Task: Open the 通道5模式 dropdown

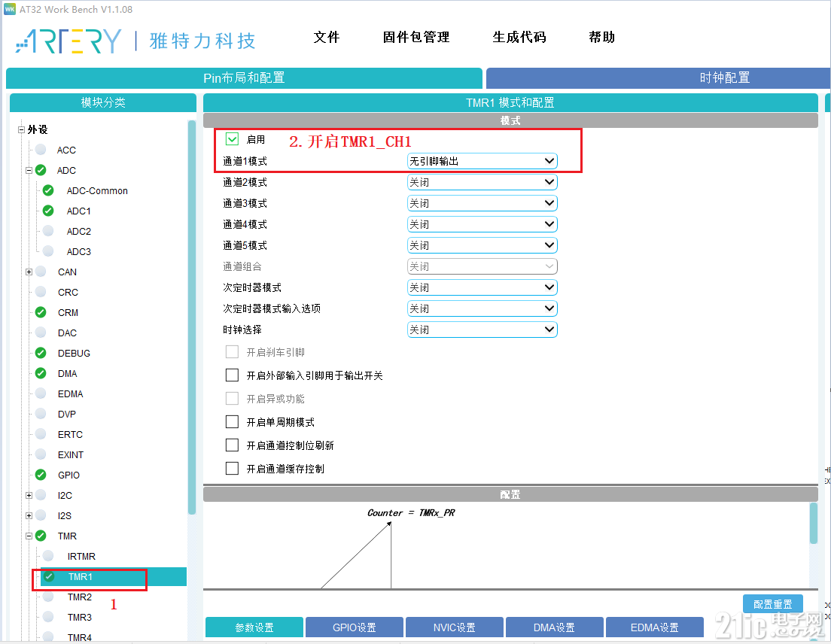Action: point(482,246)
